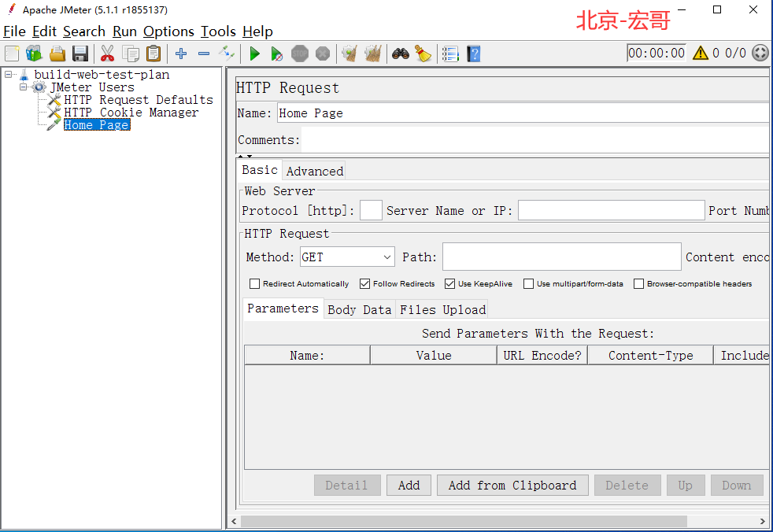Screen dimensions: 773x532
Task: Collapse the build-web-test-plan tree node
Action: [x=9, y=75]
